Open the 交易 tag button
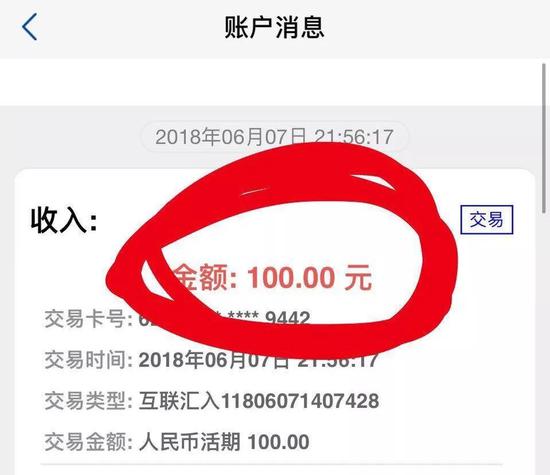 click(x=487, y=220)
